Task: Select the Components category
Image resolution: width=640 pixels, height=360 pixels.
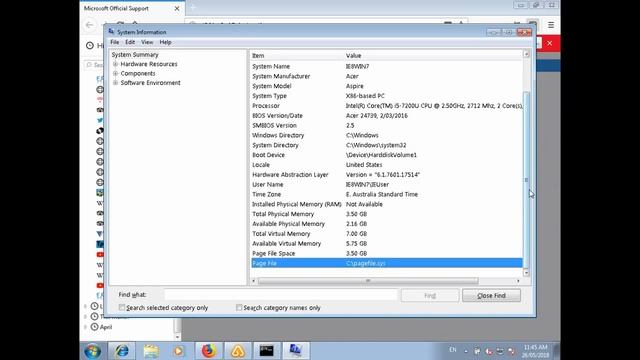Action: (x=138, y=73)
